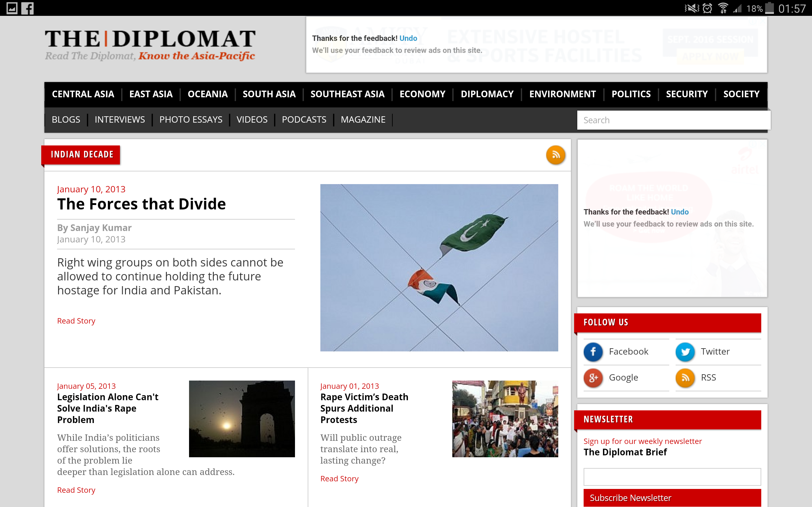This screenshot has height=507, width=812.
Task: Click Read Story under The Forces that Divide
Action: click(x=76, y=321)
